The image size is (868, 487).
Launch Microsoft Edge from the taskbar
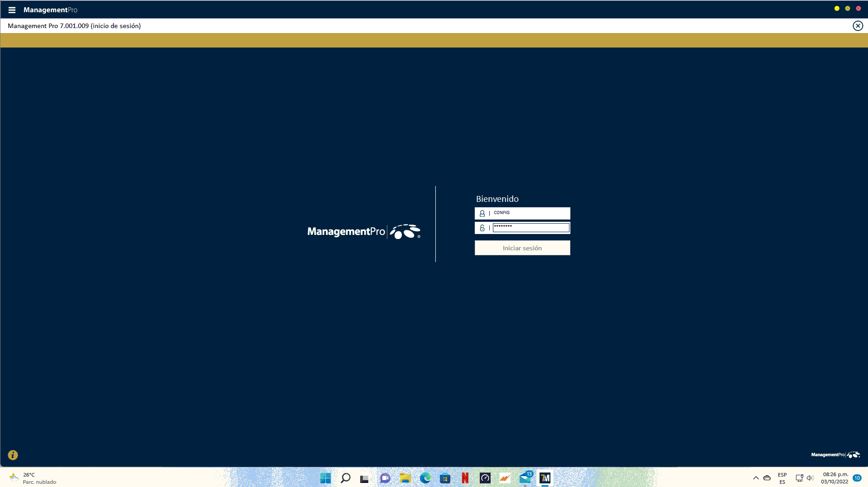(425, 478)
